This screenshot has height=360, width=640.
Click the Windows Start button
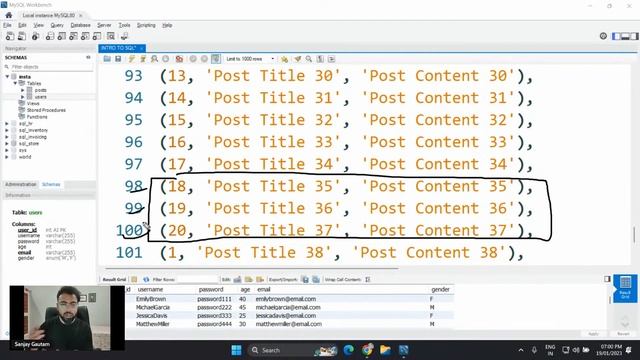click(236, 350)
